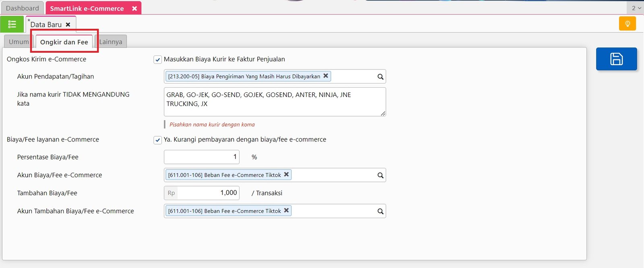The height and width of the screenshot is (268, 644).
Task: Click the orange lightbulb hint icon
Action: tap(627, 24)
